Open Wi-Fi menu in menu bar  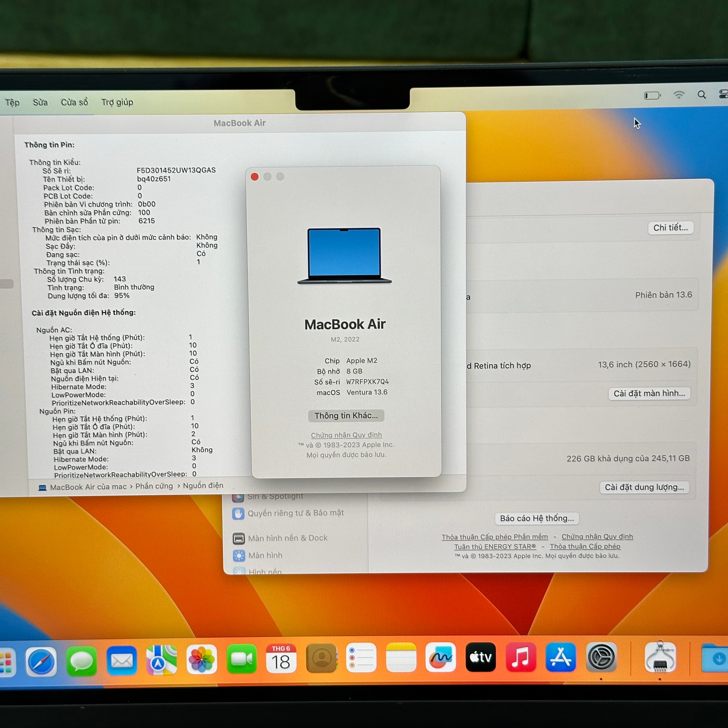point(679,95)
